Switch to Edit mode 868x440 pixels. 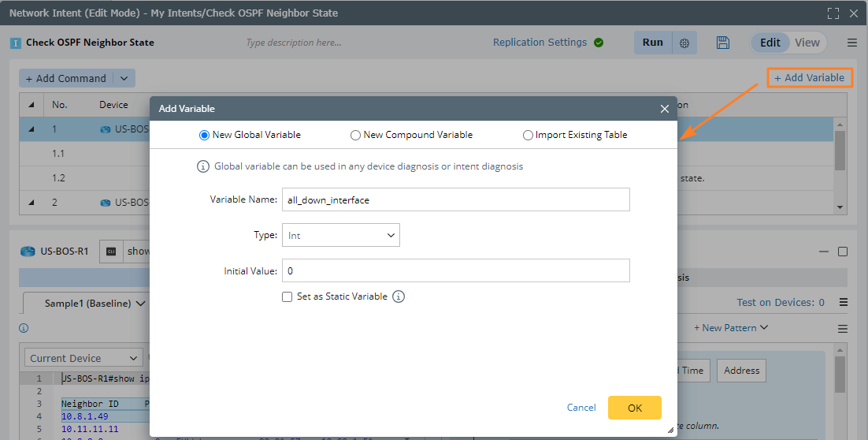[x=770, y=43]
